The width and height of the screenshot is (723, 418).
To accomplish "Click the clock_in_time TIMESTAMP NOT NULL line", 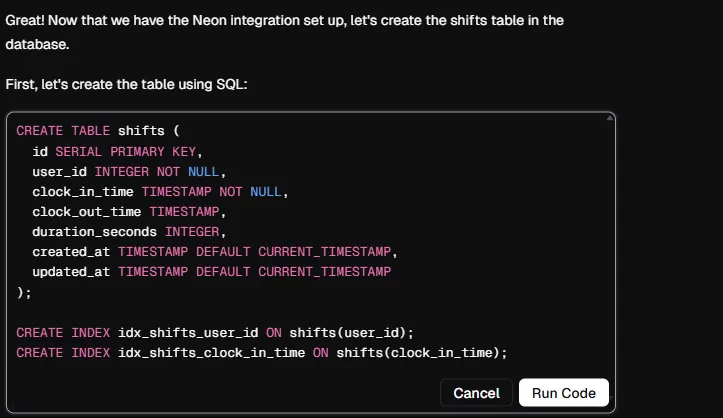I will coord(160,192).
